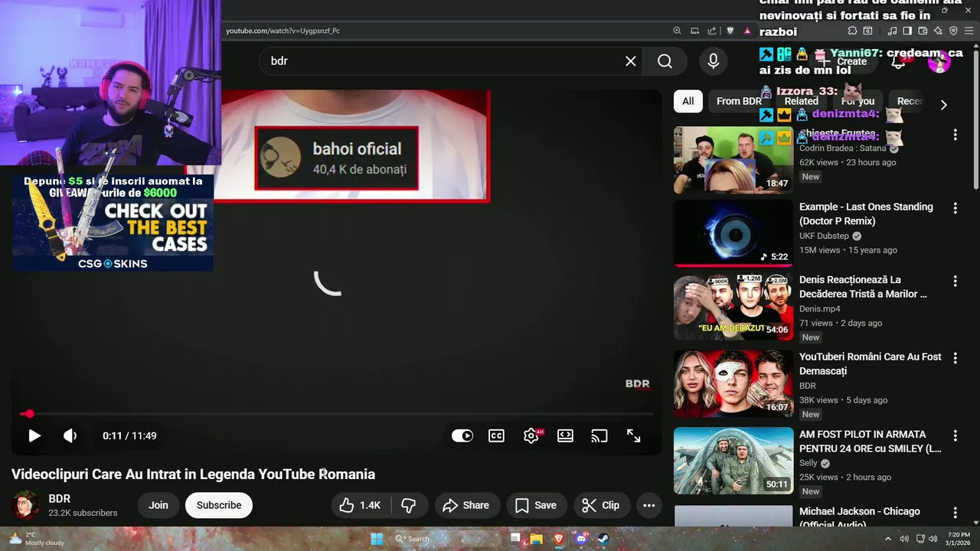Open the BDR channel avatar
Image resolution: width=980 pixels, height=551 pixels.
coord(25,505)
